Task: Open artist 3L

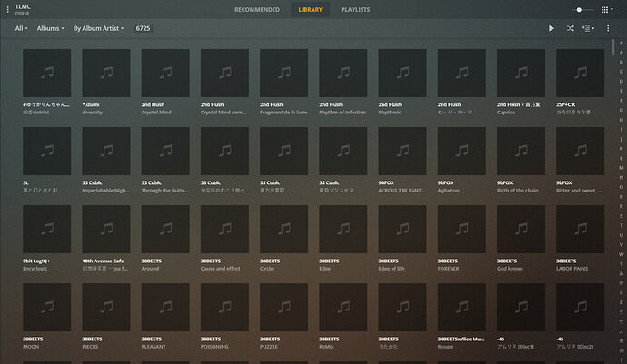Action: (x=25, y=182)
